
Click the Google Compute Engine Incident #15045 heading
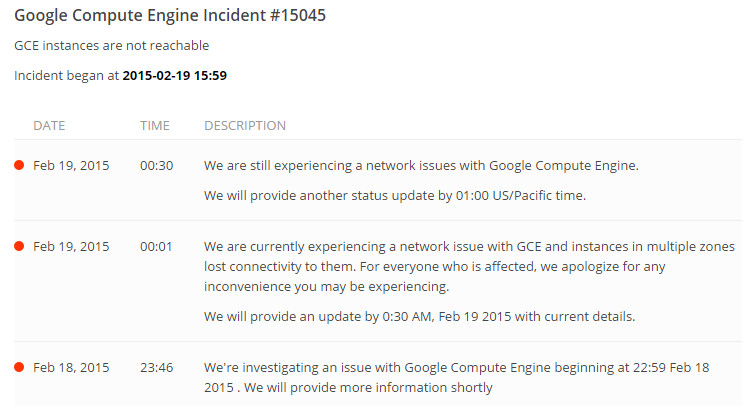coord(170,15)
